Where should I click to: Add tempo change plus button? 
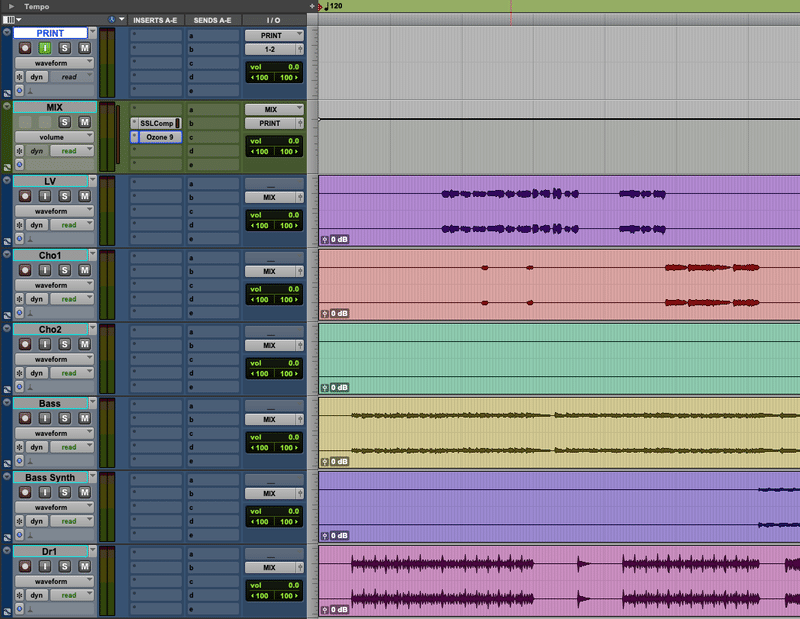(312, 6)
